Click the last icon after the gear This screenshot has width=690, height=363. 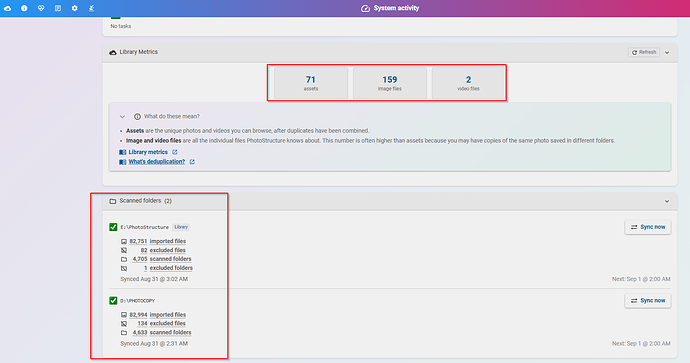(91, 8)
